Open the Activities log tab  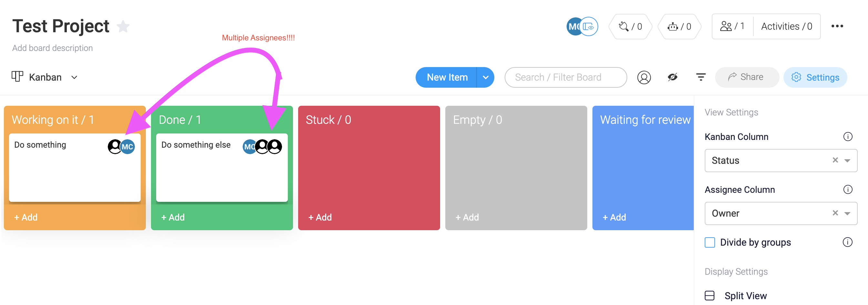(x=786, y=26)
